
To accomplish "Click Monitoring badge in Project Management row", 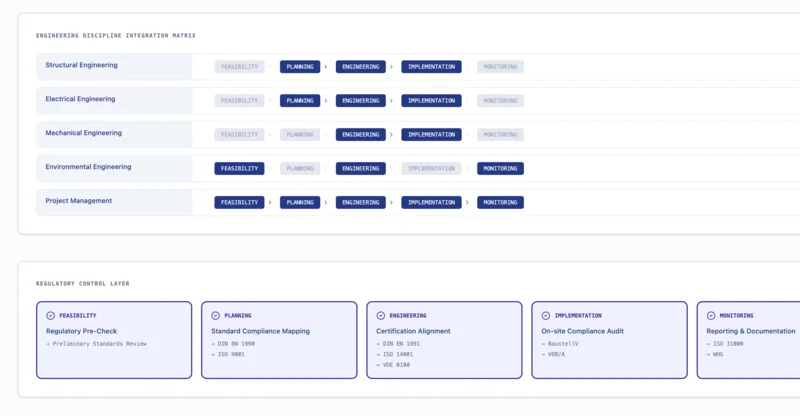I will [500, 203].
